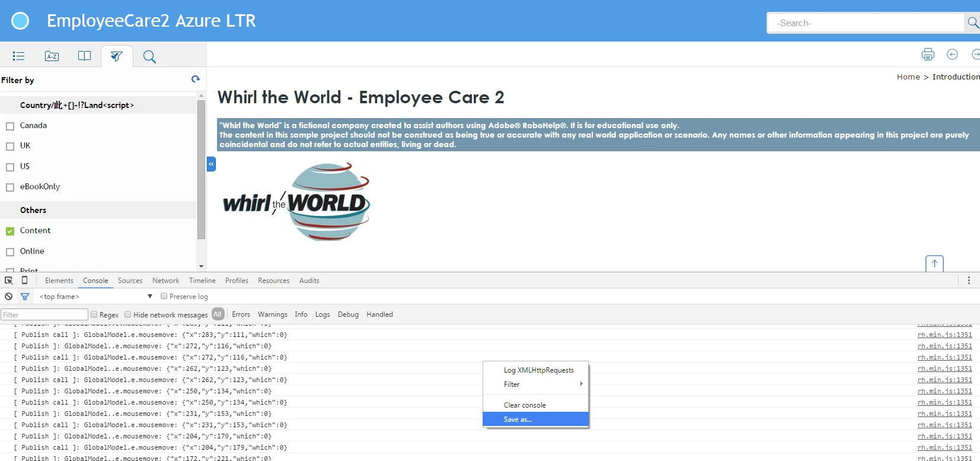Click the search magnifier icon in header

tap(973, 23)
